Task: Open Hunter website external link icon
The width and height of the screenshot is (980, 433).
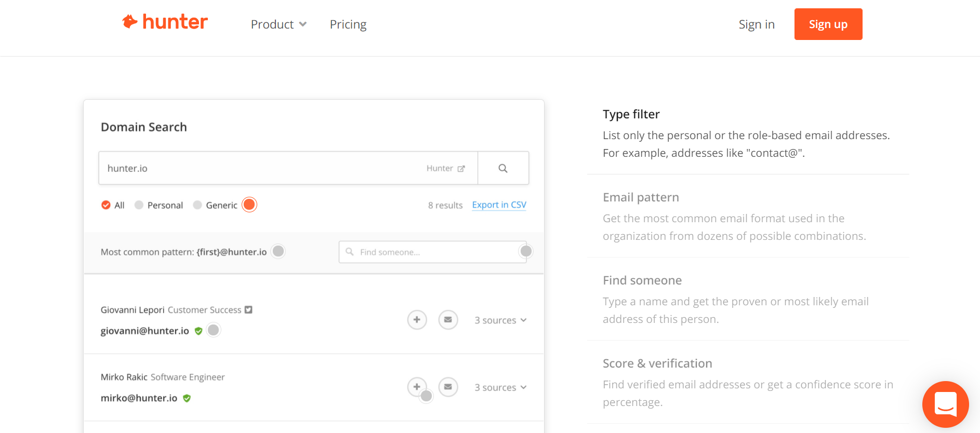Action: coord(461,169)
